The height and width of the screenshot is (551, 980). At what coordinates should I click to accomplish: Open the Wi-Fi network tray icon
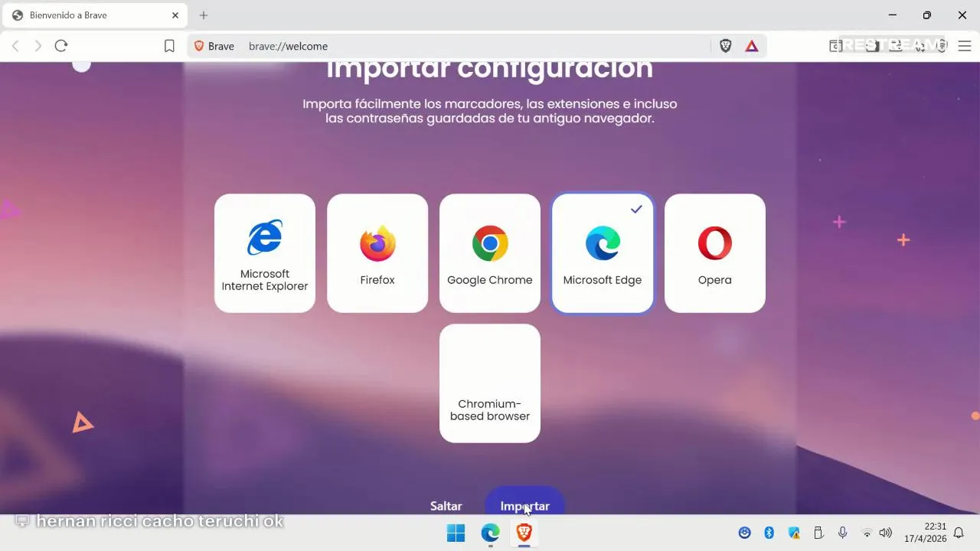coord(867,533)
